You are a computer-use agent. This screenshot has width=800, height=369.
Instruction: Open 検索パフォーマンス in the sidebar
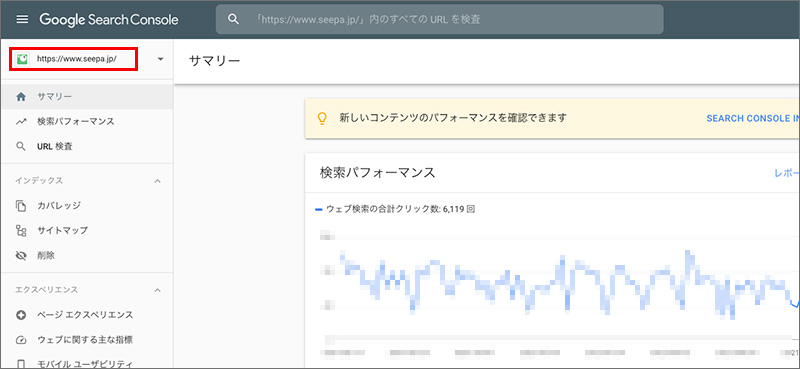tap(87, 122)
